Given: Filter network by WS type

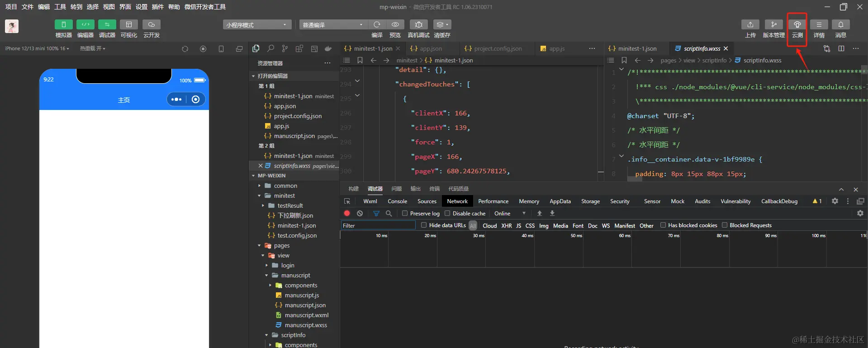Looking at the screenshot, I should [x=606, y=225].
